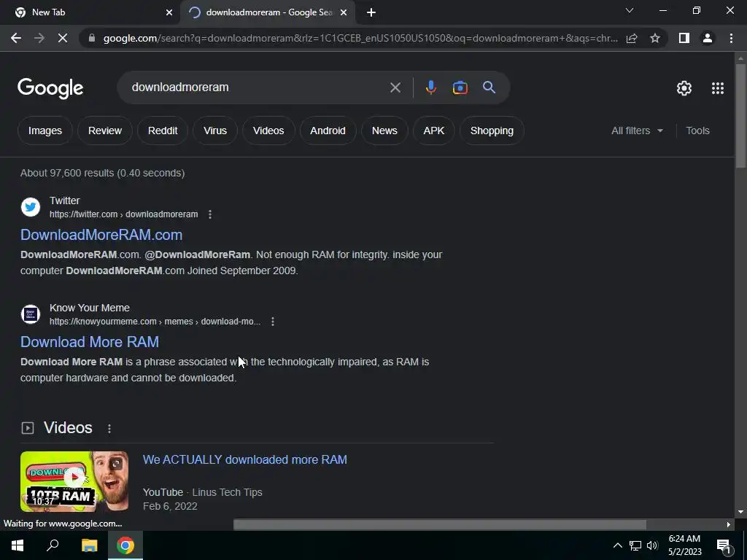Image resolution: width=747 pixels, height=560 pixels.
Task: Open the taskbar clock and date
Action: click(684, 545)
